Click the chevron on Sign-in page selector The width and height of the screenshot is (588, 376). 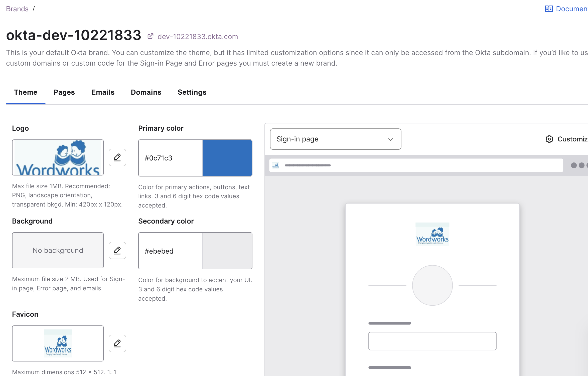click(x=390, y=139)
